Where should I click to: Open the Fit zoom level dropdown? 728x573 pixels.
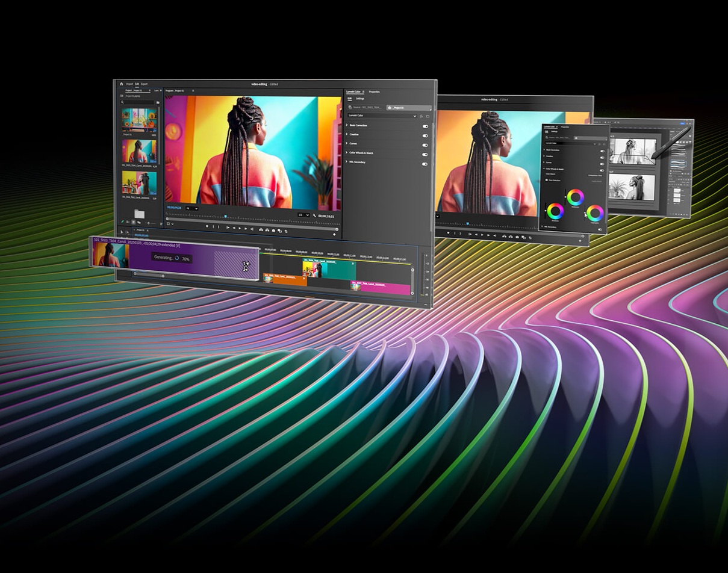(192, 208)
